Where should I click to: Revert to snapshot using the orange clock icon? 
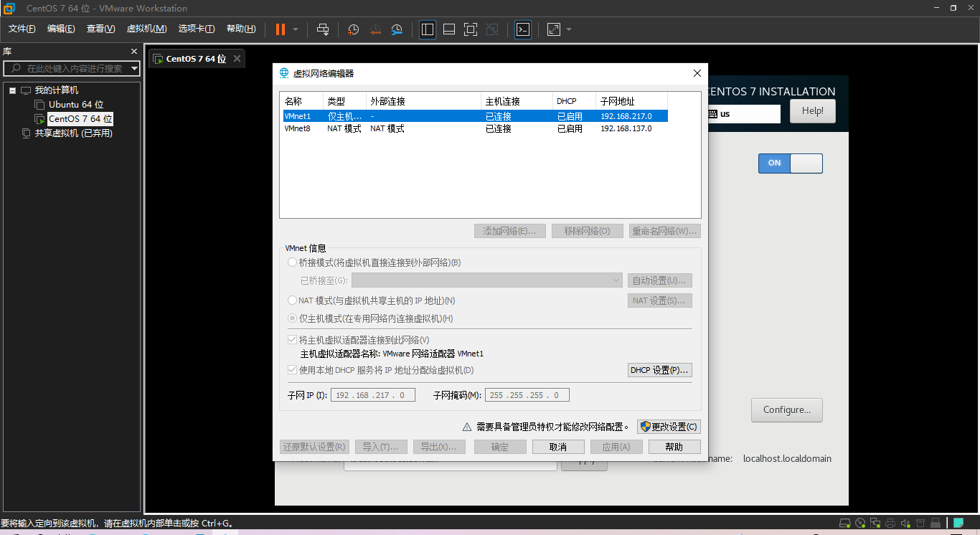[x=375, y=29]
